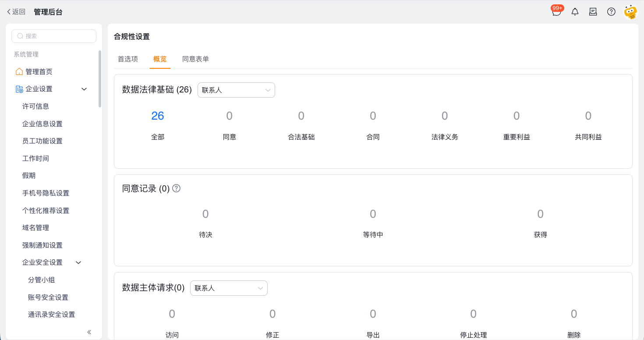
Task: Open 企业信息设置 menu item
Action: pyautogui.click(x=42, y=124)
